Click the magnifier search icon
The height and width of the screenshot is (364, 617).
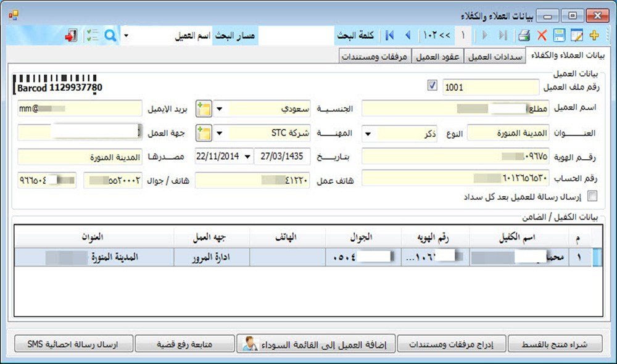click(x=110, y=36)
